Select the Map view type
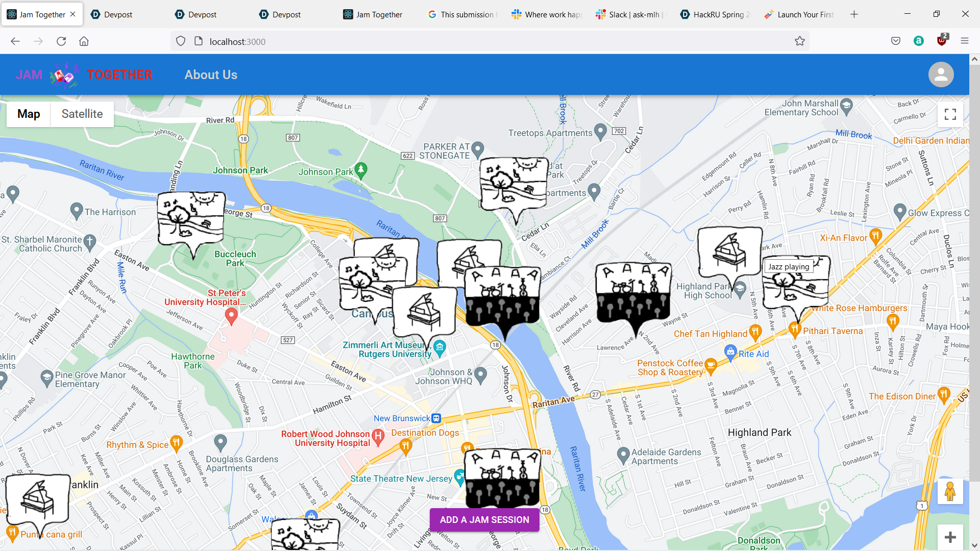The height and width of the screenshot is (551, 980). [x=29, y=114]
